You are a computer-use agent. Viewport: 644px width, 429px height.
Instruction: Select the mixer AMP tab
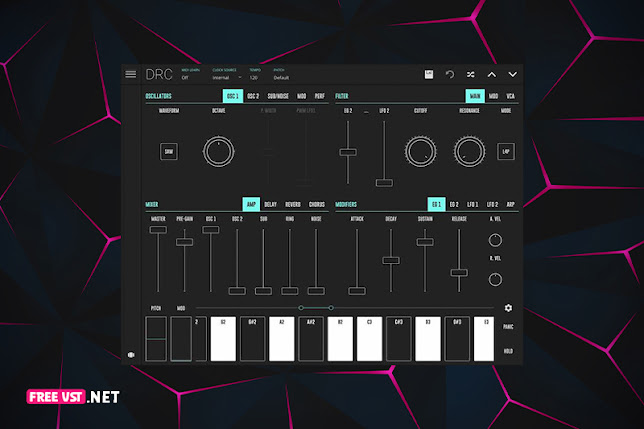[251, 204]
